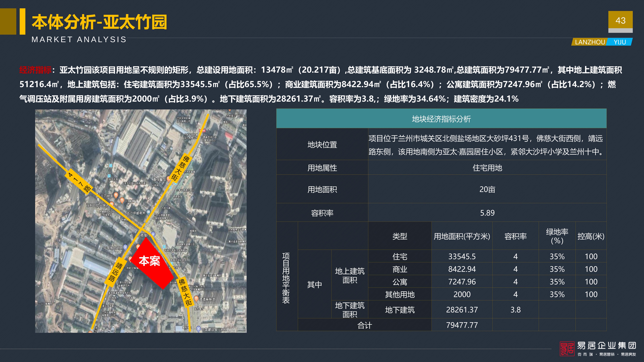The image size is (644, 362).
Task: Click the 靖远路 road label on map
Action: [115, 272]
